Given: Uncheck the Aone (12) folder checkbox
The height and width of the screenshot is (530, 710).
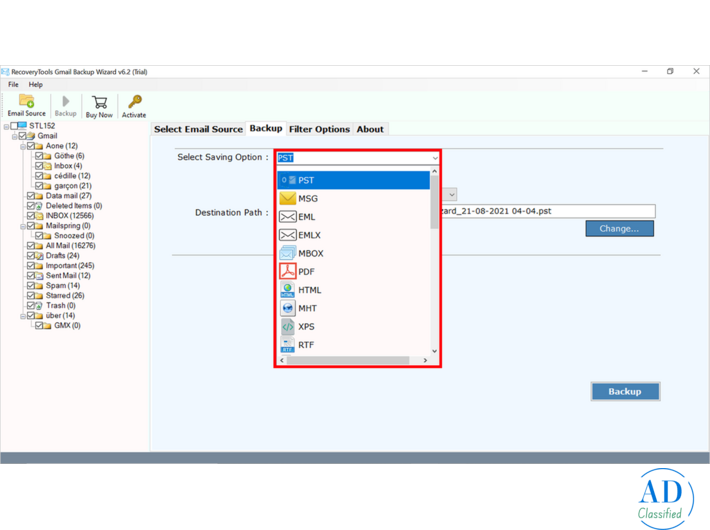Looking at the screenshot, I should (31, 146).
